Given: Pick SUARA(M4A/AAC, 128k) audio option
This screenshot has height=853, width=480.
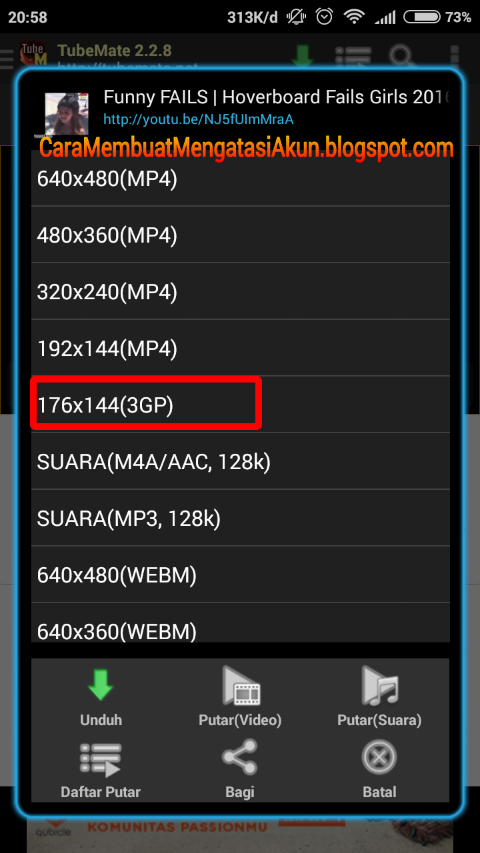Looking at the screenshot, I should point(240,462).
